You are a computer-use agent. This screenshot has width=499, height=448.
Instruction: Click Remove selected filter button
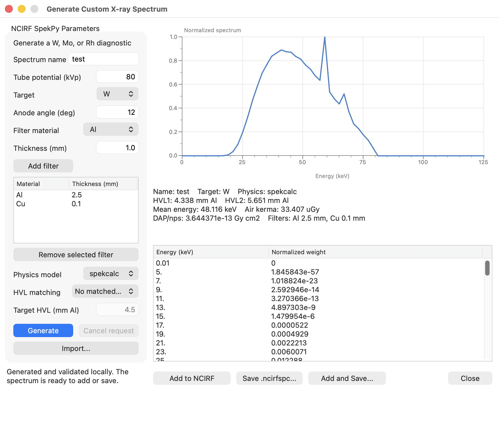76,255
